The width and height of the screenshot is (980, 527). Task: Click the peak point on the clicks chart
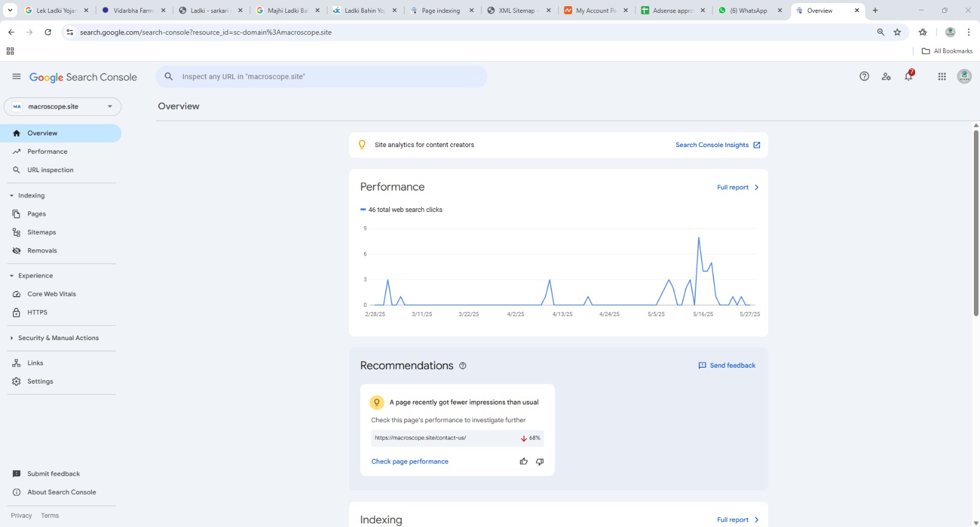point(698,237)
